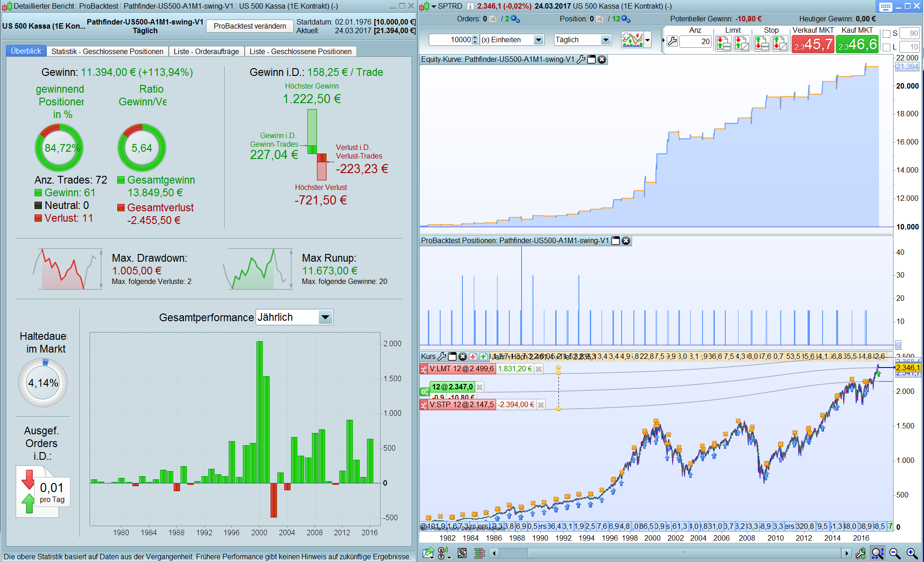The image size is (924, 562).
Task: Click the chart horizontal scrollbar thumb
Action: tap(683, 553)
